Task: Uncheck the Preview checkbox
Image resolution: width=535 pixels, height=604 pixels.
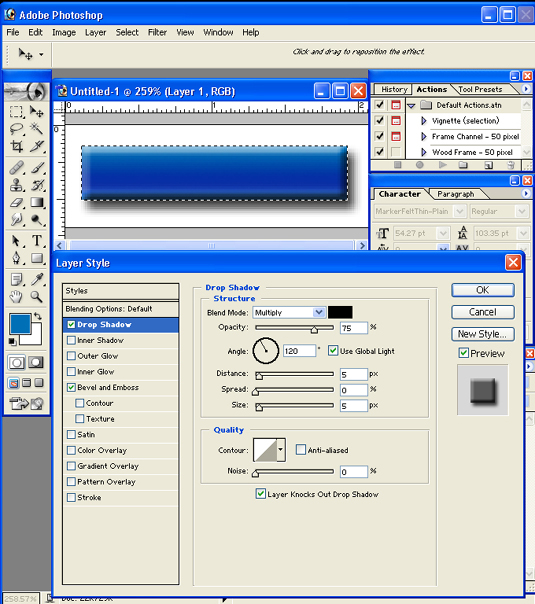Action: pos(464,353)
